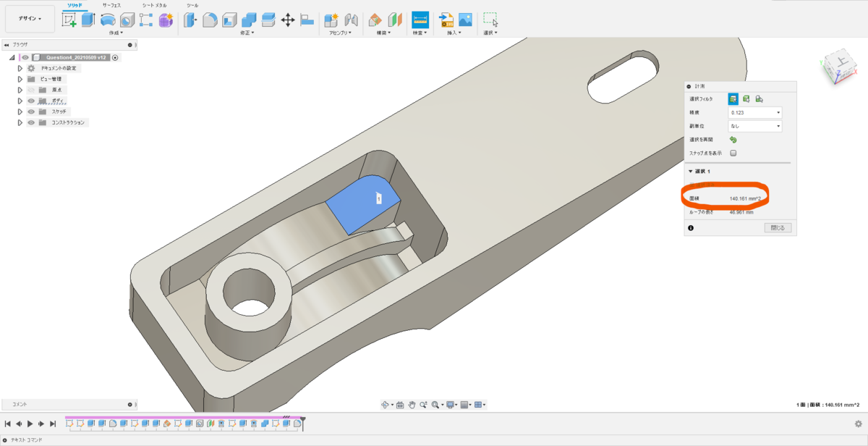Viewport: 868px width, 446px height.
Task: Choose the body selection filter icon
Action: (x=746, y=99)
